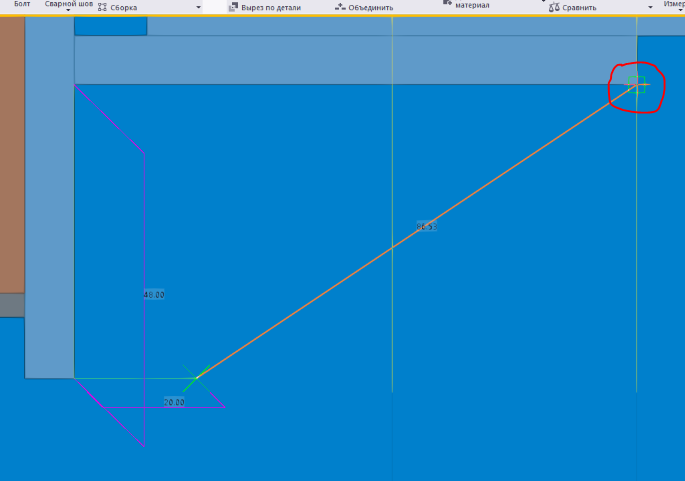Activate the Объединить tool
The image size is (685, 481).
(364, 7)
